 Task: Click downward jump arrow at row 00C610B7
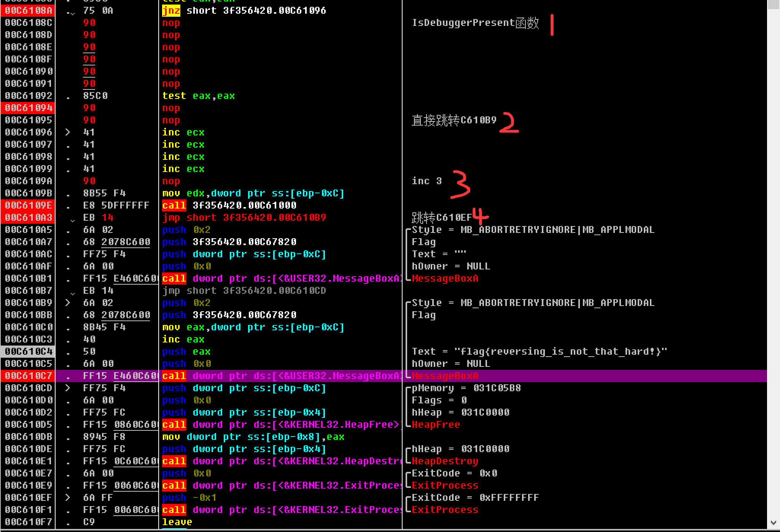click(x=72, y=293)
